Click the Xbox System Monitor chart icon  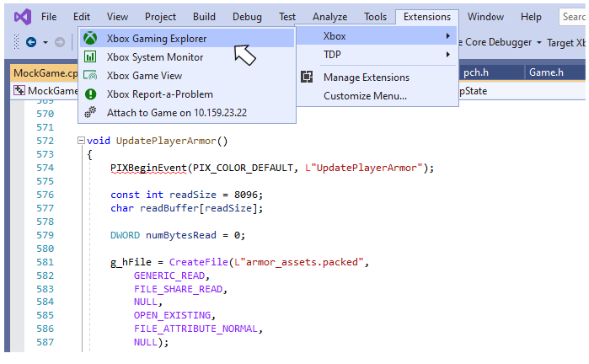(x=90, y=56)
